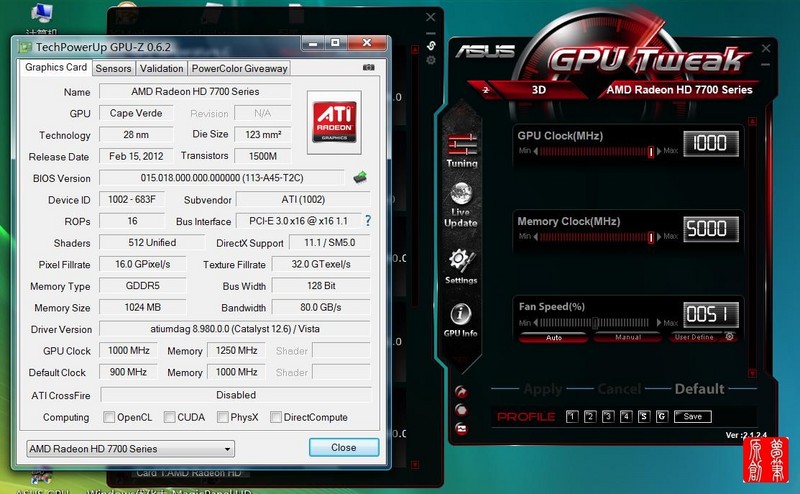Open the Settings gear in GPU Tweak

point(461,266)
